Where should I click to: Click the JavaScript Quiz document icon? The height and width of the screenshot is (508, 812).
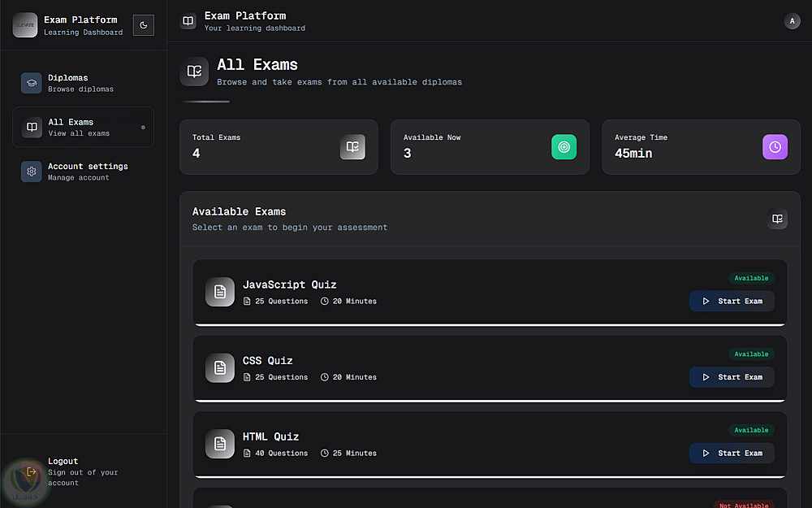pyautogui.click(x=219, y=292)
